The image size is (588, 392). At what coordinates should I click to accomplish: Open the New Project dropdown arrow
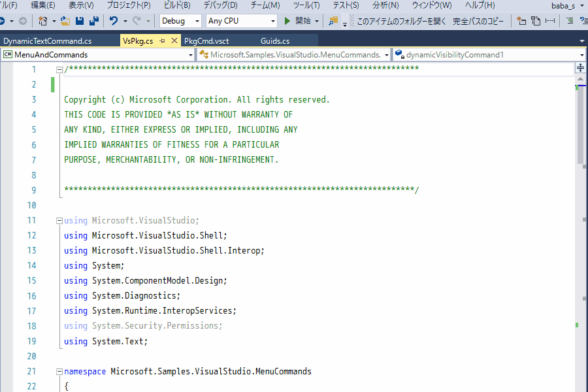(x=54, y=22)
